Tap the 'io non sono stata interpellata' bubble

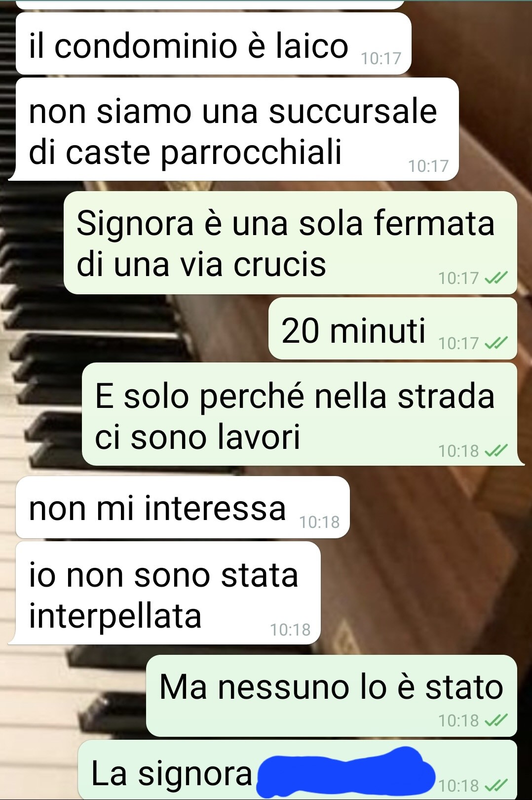(165, 593)
